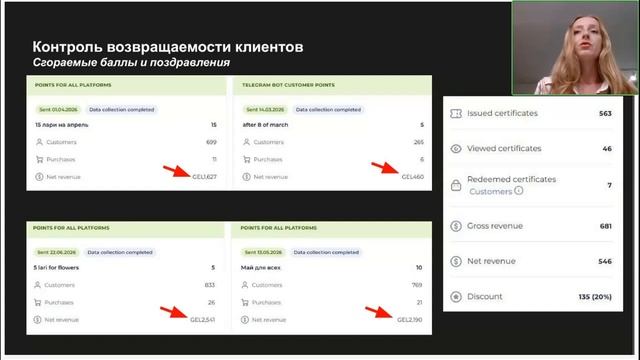The image size is (640, 360).
Task: Click 'Data collection completed' badge in 'after 8 of march' card
Action: coord(328,109)
